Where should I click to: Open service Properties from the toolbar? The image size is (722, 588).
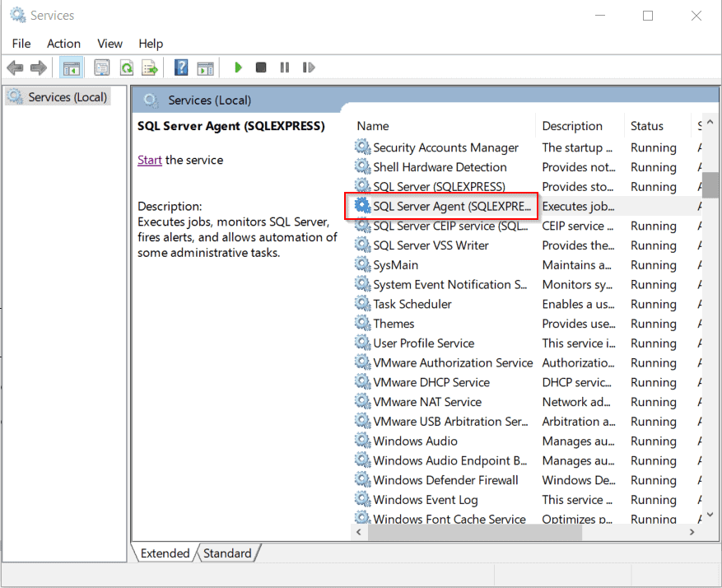coord(101,67)
